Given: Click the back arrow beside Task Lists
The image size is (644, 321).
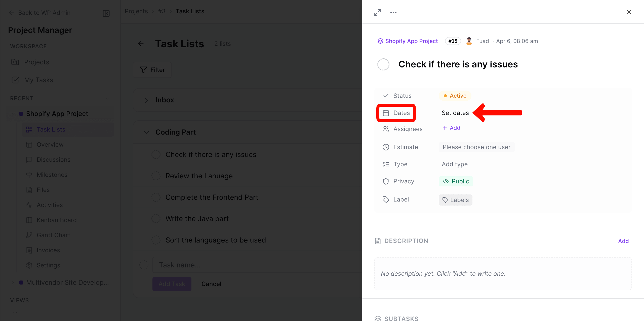Looking at the screenshot, I should [x=141, y=44].
